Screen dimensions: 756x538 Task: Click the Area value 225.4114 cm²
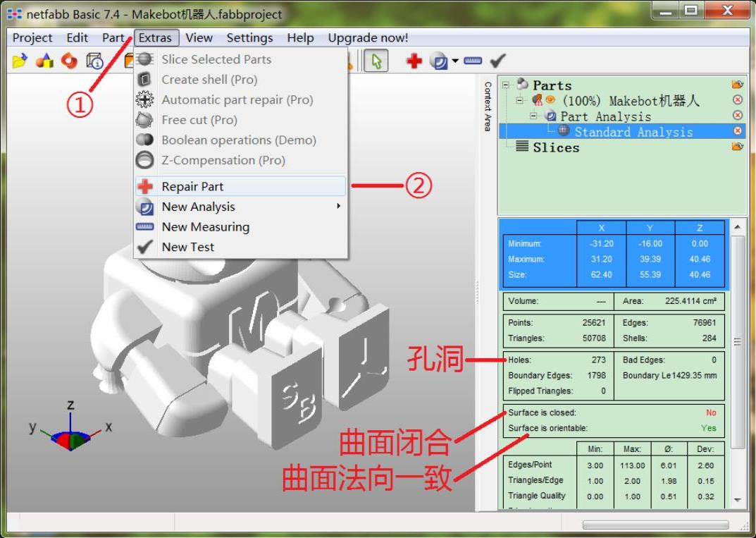pyautogui.click(x=690, y=301)
